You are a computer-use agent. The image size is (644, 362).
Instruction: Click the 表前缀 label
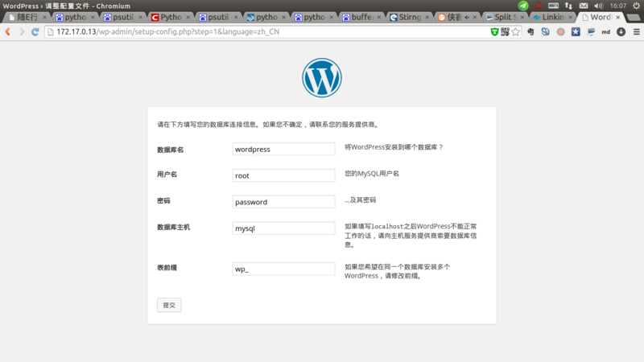[167, 268]
